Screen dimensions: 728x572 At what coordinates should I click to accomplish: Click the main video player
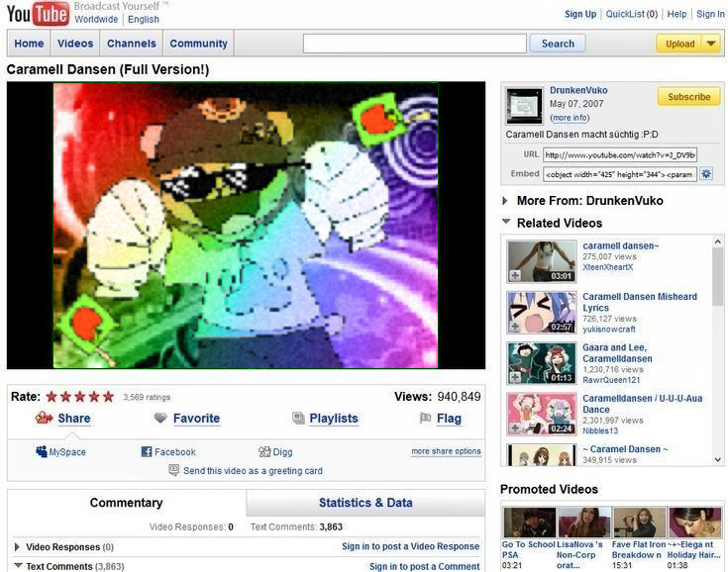[x=246, y=226]
